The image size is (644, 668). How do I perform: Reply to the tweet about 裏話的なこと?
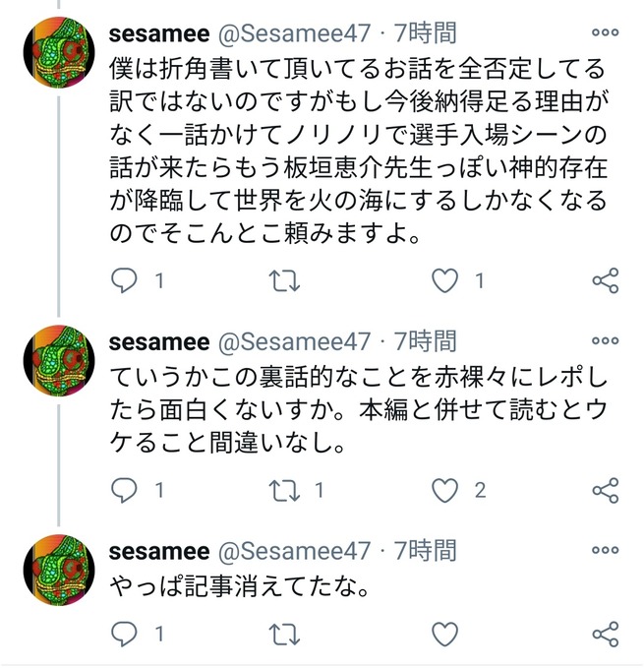[125, 489]
